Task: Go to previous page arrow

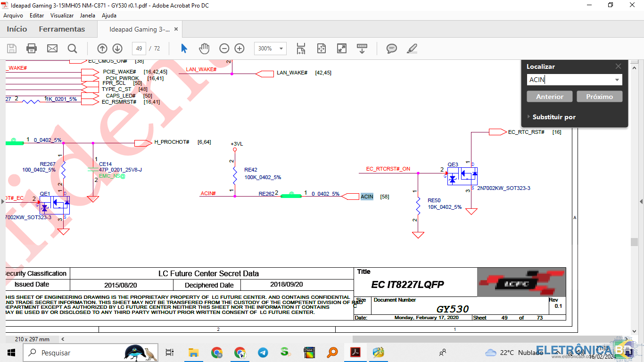Action: click(x=102, y=49)
